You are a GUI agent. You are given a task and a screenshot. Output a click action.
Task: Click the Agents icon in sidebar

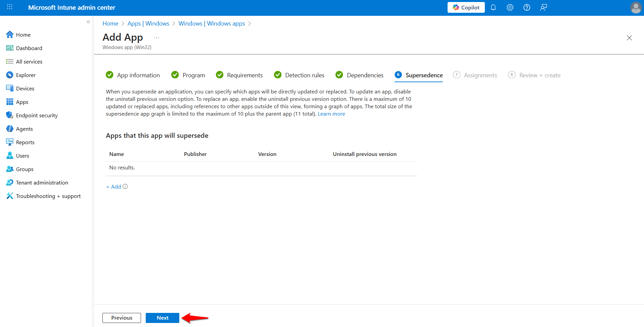[x=10, y=129]
